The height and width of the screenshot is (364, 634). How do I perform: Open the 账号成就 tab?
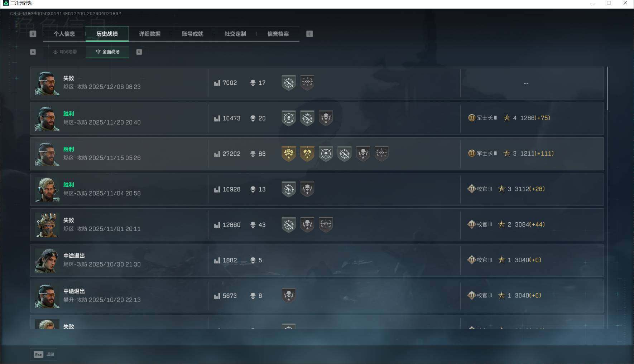192,34
